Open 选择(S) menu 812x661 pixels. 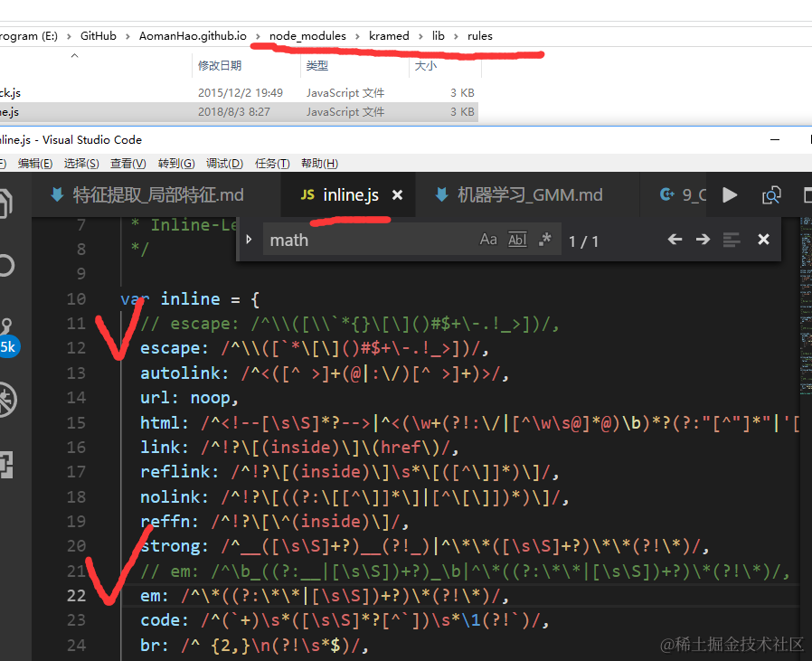point(81,164)
